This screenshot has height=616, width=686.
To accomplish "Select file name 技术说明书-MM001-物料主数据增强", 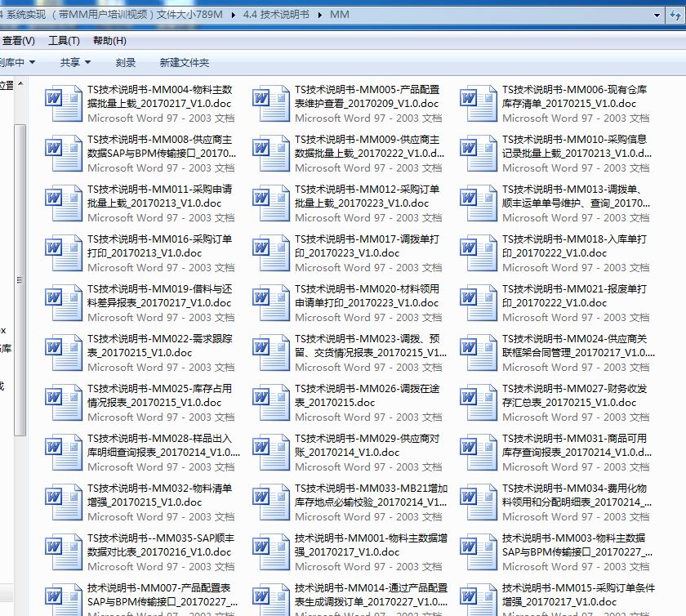I will pos(371,545).
